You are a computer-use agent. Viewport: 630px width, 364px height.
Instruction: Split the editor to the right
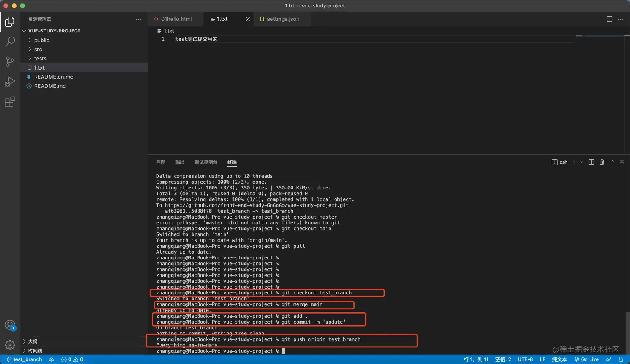click(x=610, y=19)
